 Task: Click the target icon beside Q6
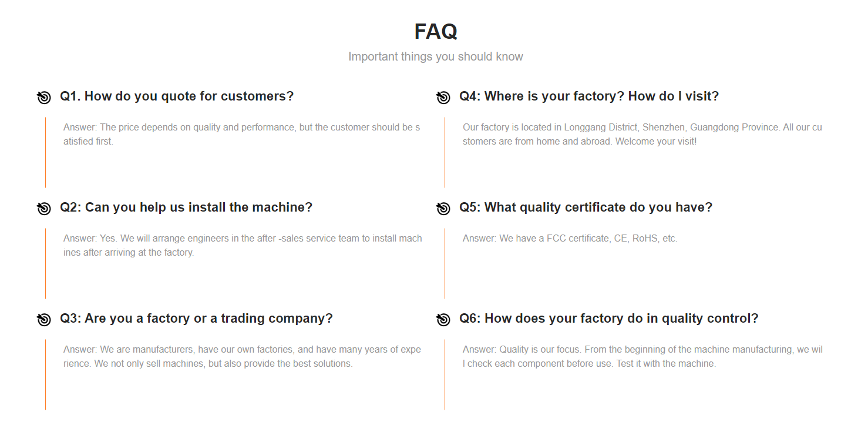coord(443,320)
